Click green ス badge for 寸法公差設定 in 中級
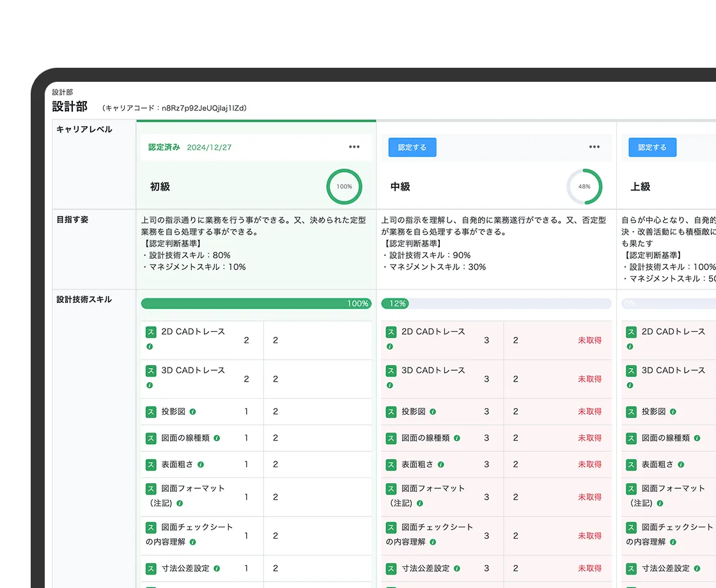 391,568
